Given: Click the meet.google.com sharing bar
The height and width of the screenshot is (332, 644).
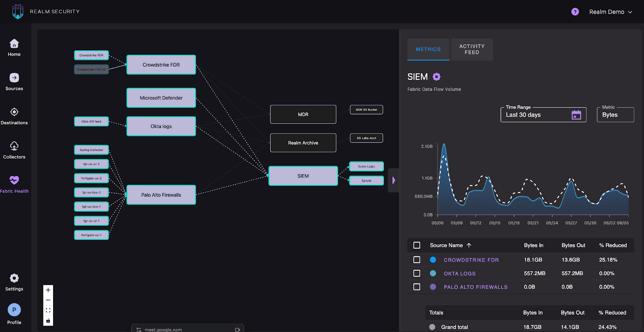Looking at the screenshot, I should [188, 328].
